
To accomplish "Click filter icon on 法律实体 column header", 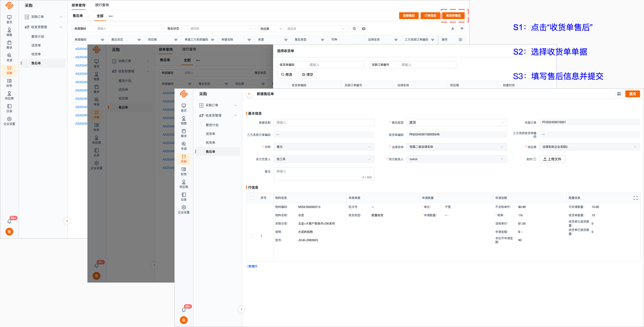I will (396, 40).
